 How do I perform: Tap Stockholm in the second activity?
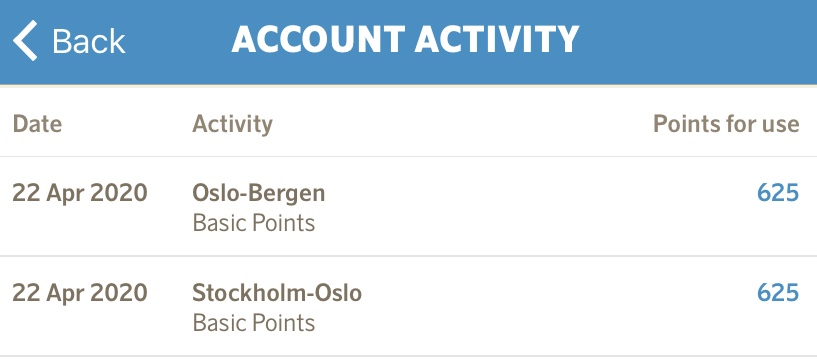point(245,293)
